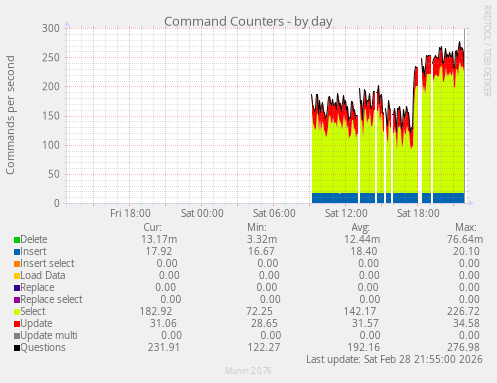Click the 'Update' legend label

click(x=36, y=323)
